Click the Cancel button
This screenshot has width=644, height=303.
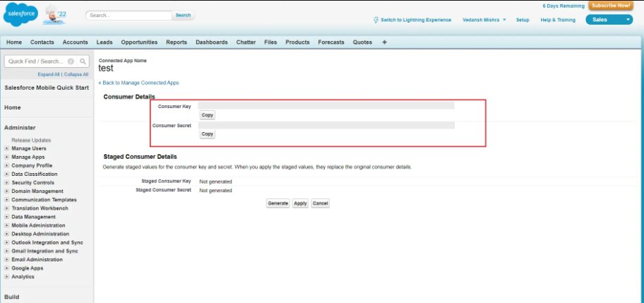(321, 203)
